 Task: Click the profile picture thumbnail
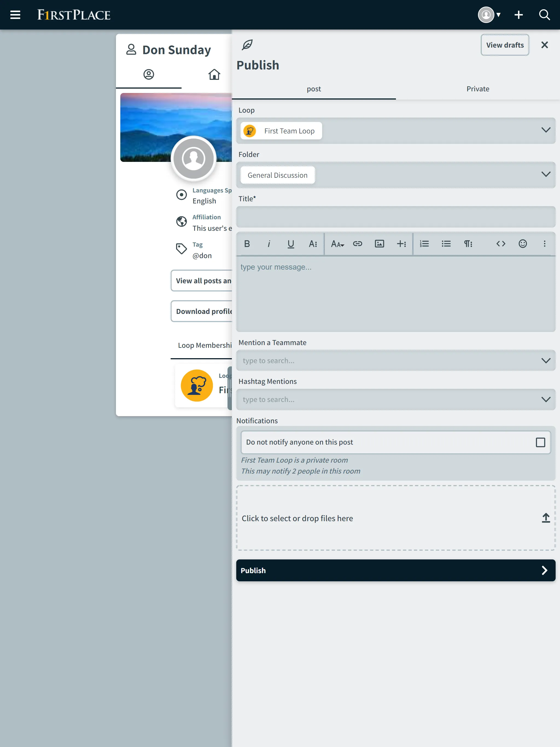[194, 159]
